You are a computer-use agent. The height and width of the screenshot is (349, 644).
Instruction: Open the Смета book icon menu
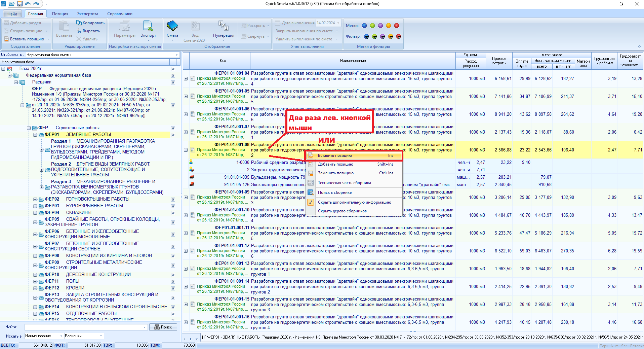(172, 27)
